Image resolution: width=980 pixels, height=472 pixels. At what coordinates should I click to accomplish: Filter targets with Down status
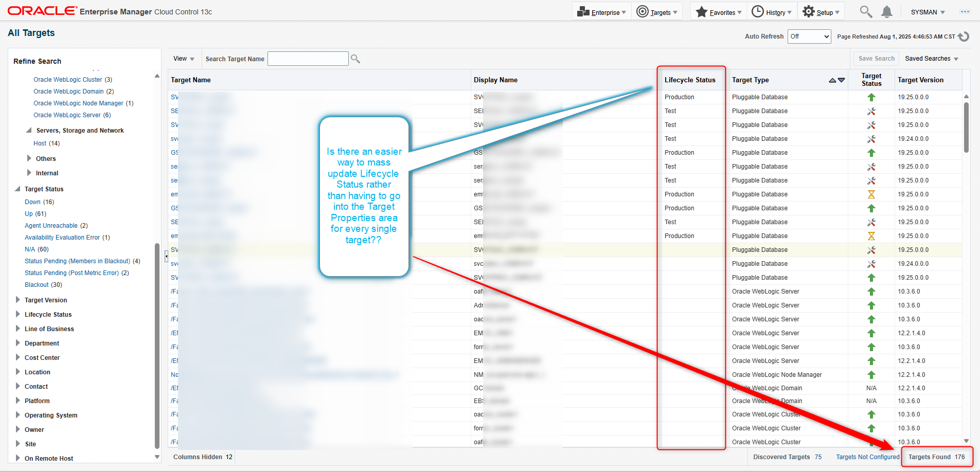[32, 202]
